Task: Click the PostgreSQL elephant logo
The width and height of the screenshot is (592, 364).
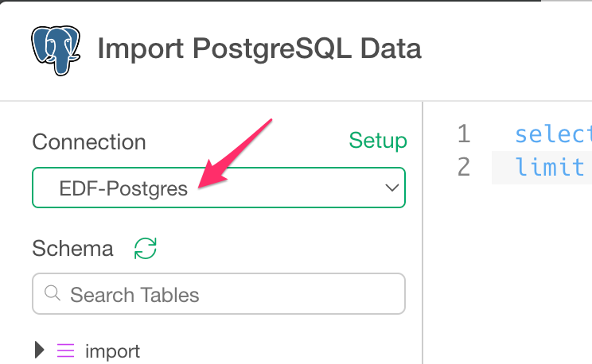Action: [x=56, y=50]
